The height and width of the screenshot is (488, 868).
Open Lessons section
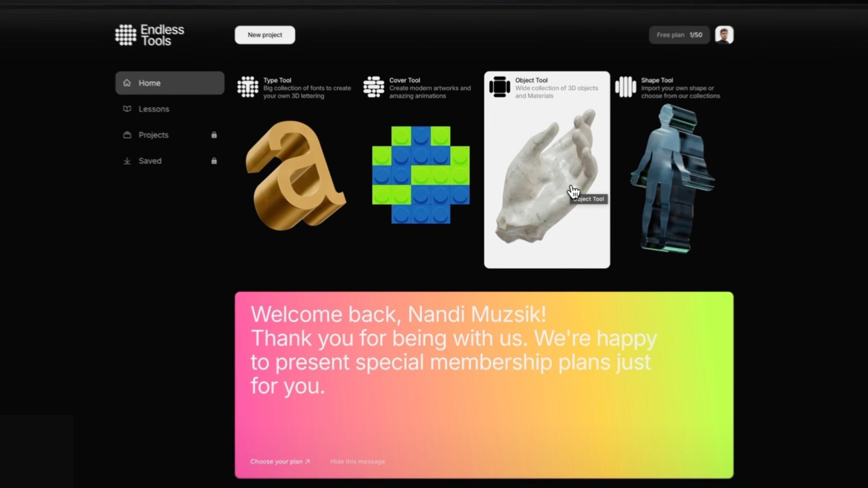point(154,108)
